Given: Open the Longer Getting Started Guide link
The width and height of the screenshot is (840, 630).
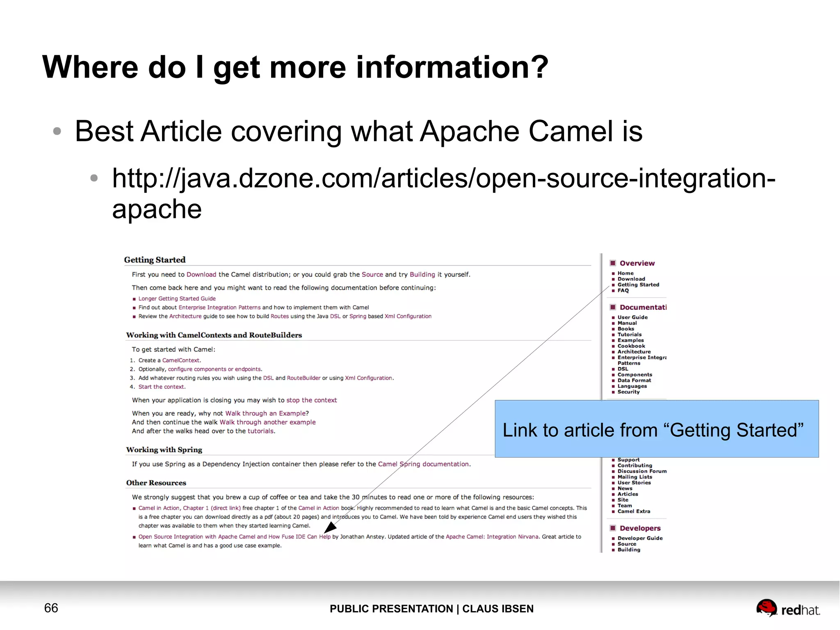Looking at the screenshot, I should [177, 299].
